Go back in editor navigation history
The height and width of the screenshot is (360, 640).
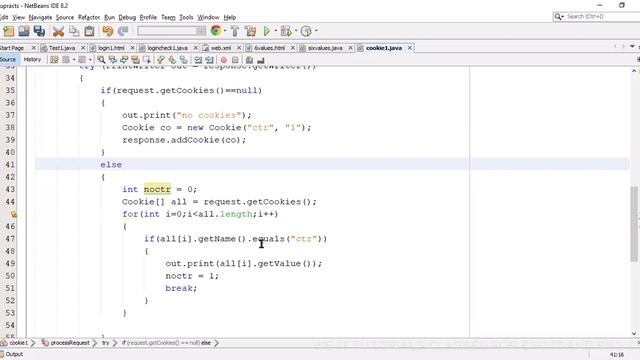(x=66, y=60)
